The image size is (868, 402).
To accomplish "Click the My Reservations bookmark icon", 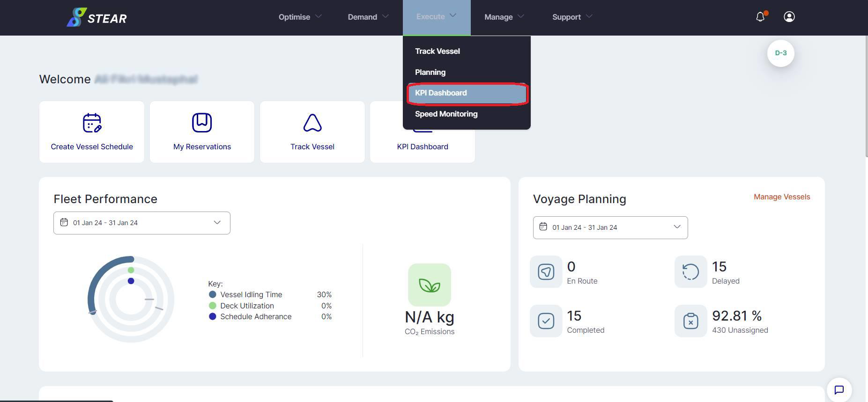I will (202, 123).
